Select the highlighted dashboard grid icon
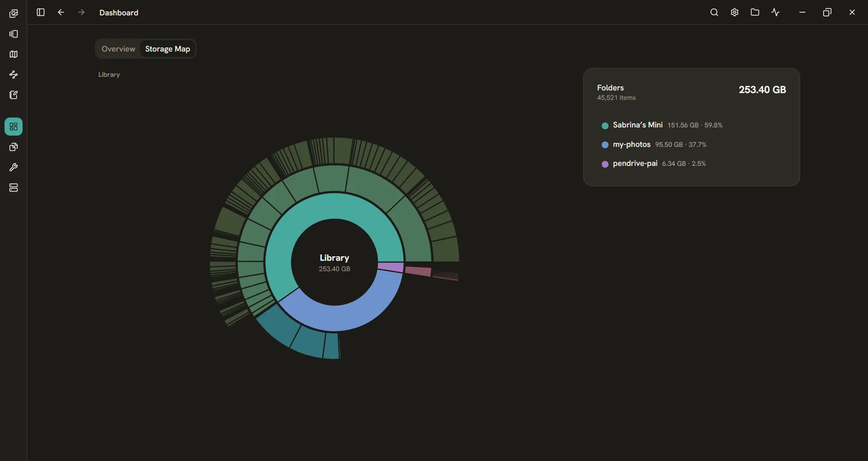 tap(14, 127)
